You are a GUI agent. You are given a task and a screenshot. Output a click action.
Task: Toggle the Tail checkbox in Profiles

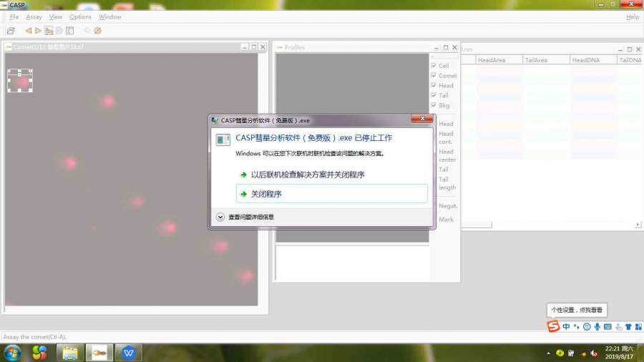tap(434, 95)
